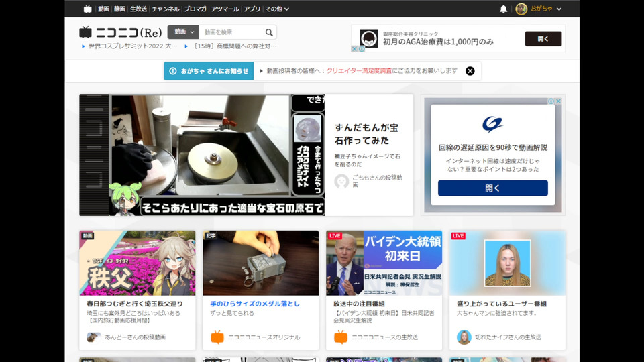
Task: Open 生放送 in the top navigation
Action: tap(138, 9)
